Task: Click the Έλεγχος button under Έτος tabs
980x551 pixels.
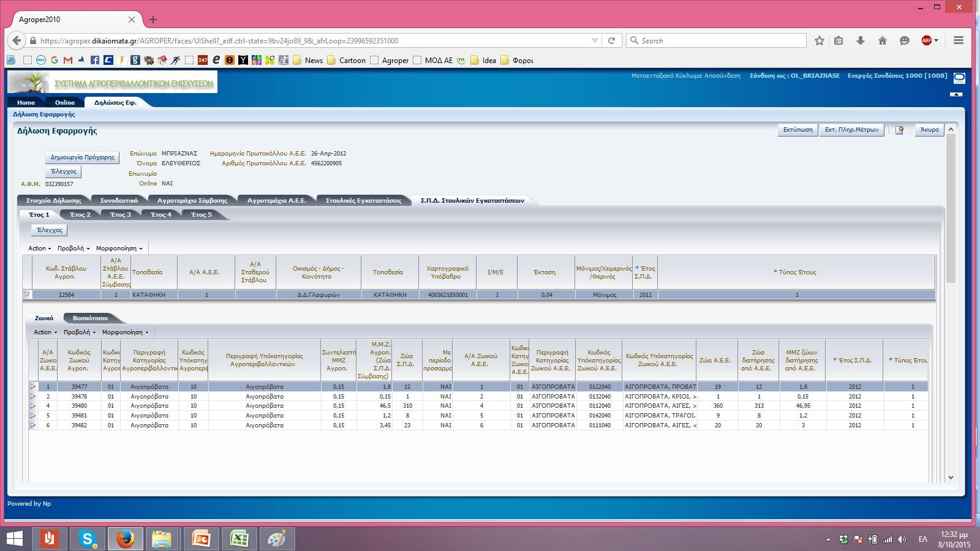Action: coord(50,230)
